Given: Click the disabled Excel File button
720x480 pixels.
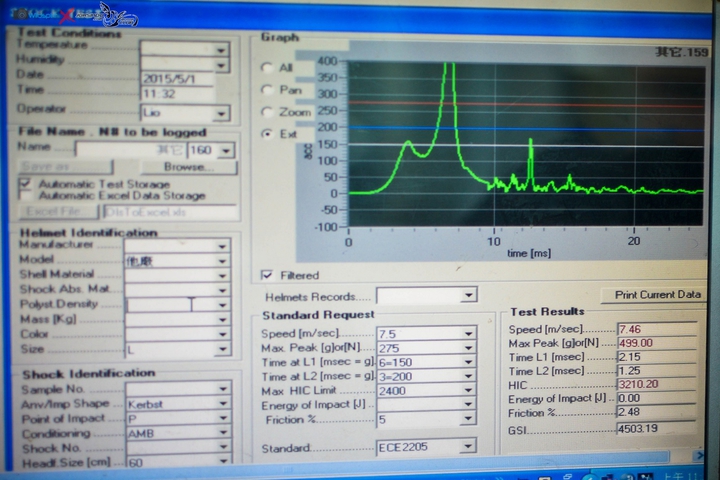Looking at the screenshot, I should [59, 212].
